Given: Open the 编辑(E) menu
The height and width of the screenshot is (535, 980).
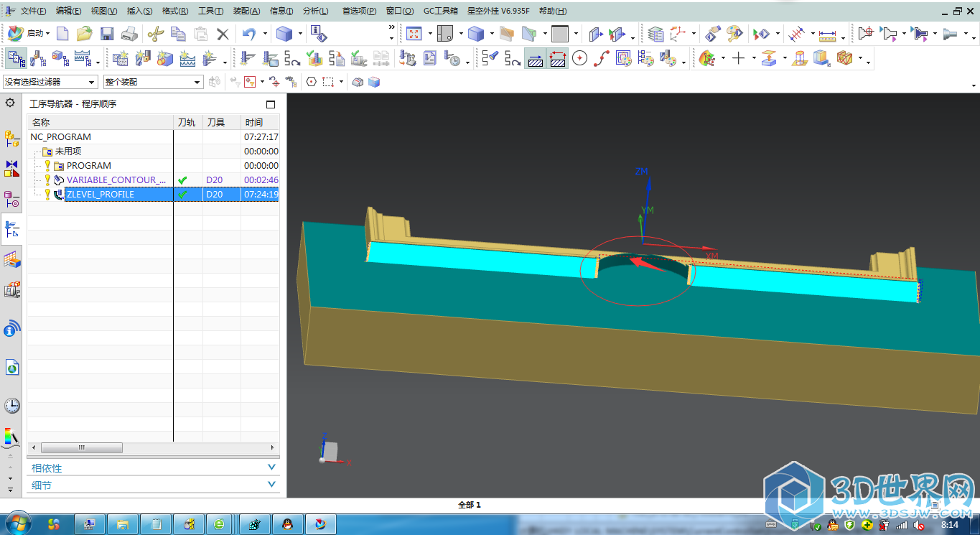Looking at the screenshot, I should tap(68, 11).
